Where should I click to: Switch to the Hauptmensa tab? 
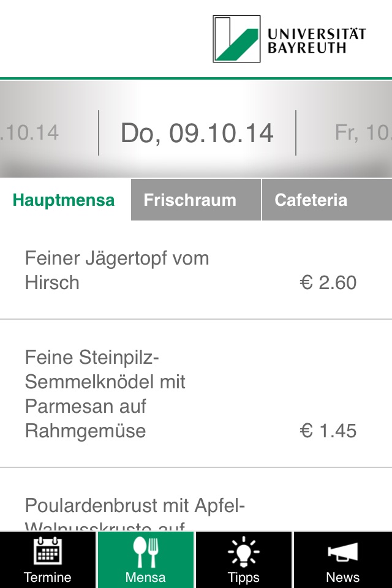(64, 200)
